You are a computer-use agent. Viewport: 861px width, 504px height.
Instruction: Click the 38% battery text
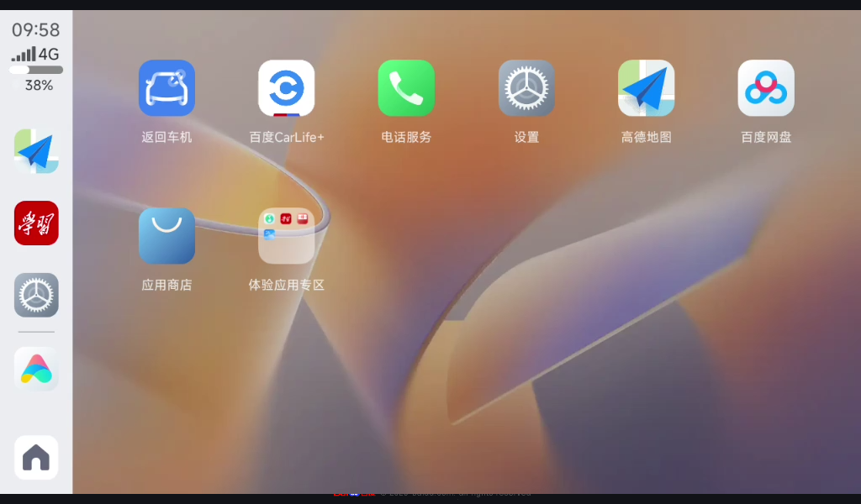coord(39,86)
